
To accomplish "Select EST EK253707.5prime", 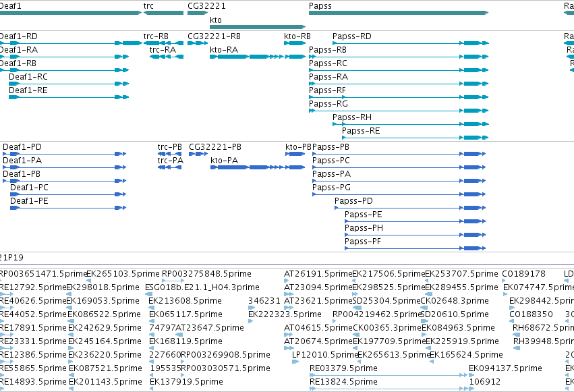I will (x=461, y=274).
